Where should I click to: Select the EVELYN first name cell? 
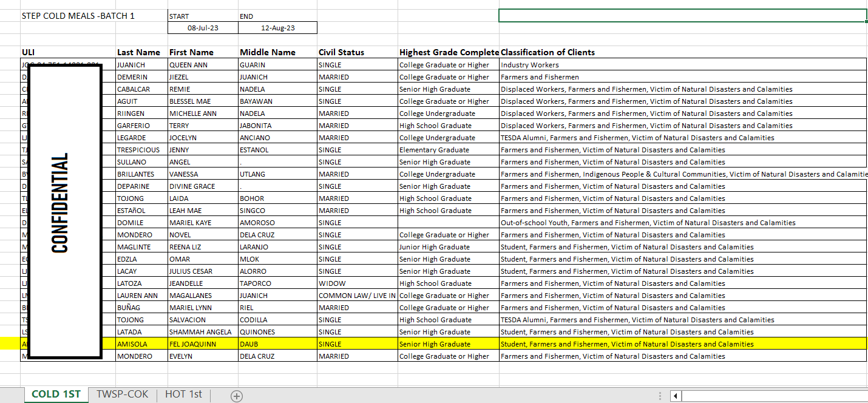(x=203, y=356)
